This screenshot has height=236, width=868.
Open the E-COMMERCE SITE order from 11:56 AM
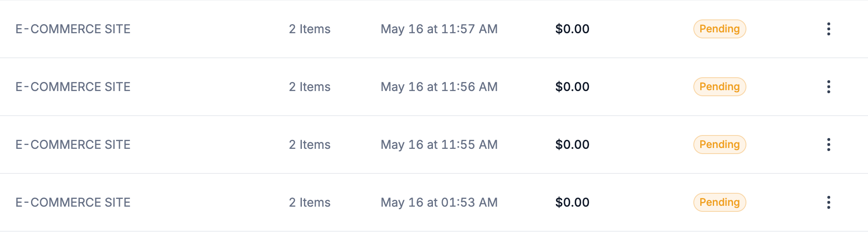[73, 87]
